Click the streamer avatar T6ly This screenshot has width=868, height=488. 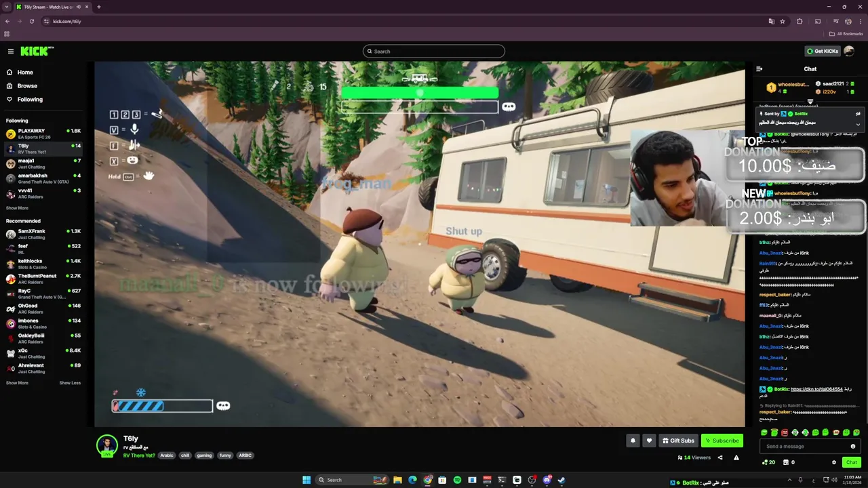tap(106, 445)
